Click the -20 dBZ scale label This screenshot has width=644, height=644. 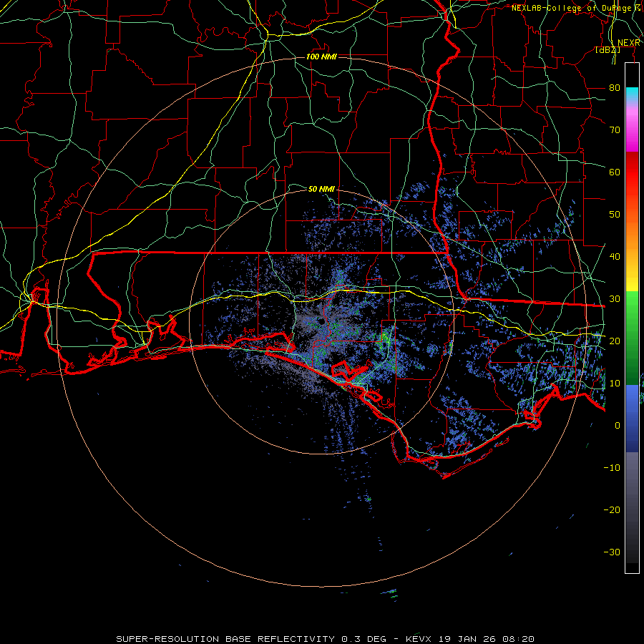[x=612, y=509]
